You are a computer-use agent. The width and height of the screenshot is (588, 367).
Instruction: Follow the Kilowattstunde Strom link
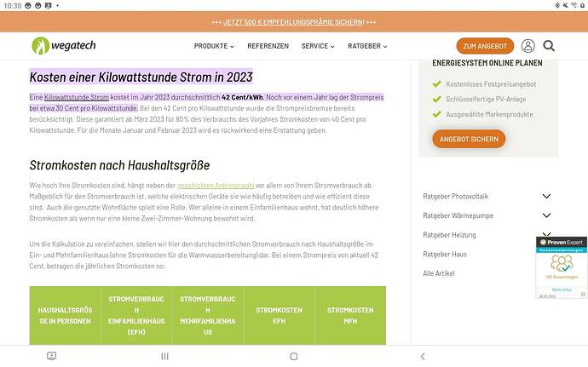click(x=77, y=97)
